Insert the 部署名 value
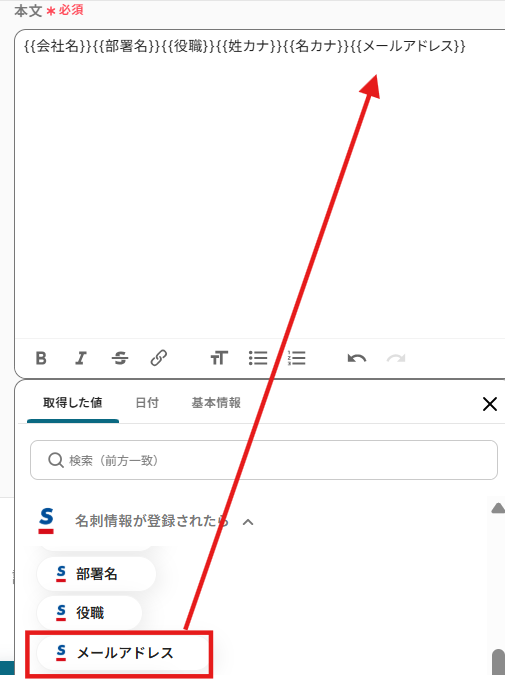This screenshot has height=679, width=505. (96, 574)
